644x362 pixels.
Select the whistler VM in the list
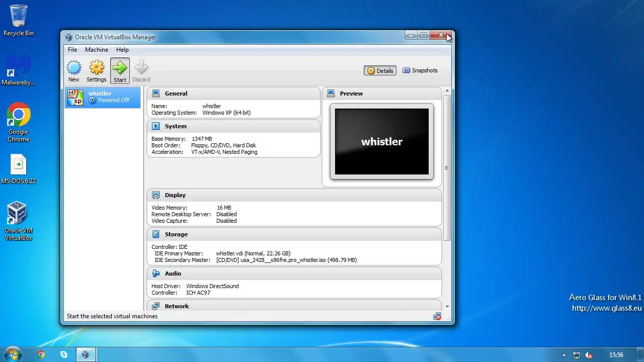103,97
